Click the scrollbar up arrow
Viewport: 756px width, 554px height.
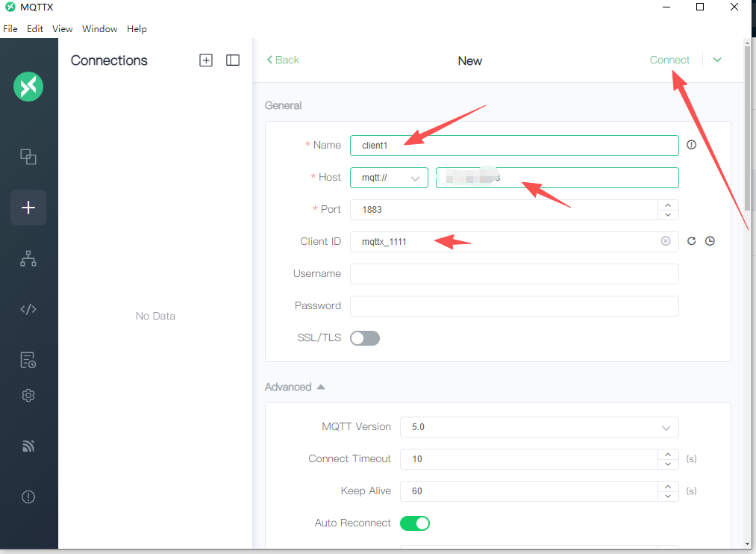click(747, 43)
